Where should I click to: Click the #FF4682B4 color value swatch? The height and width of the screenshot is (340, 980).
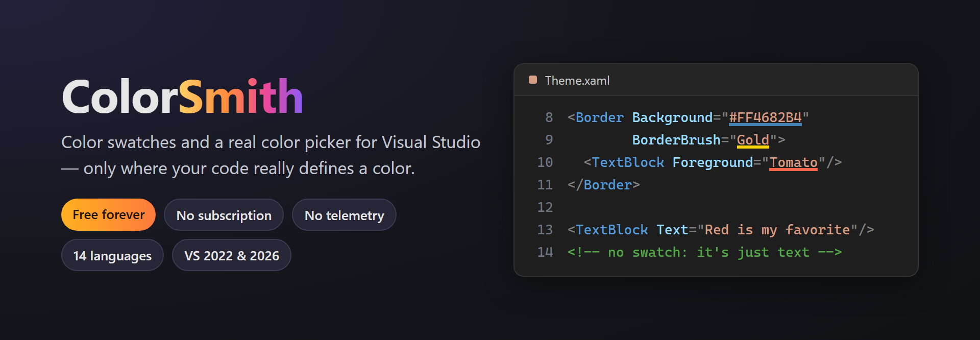pyautogui.click(x=765, y=118)
